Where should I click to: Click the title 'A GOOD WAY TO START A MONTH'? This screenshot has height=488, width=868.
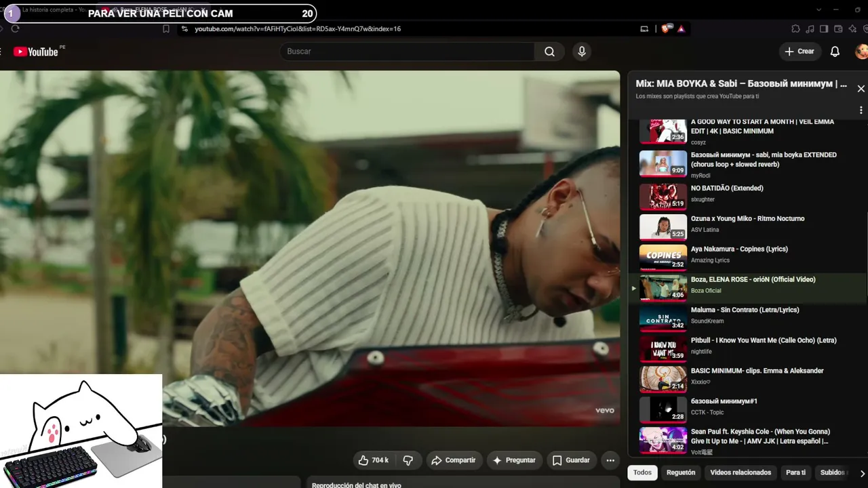pyautogui.click(x=762, y=126)
